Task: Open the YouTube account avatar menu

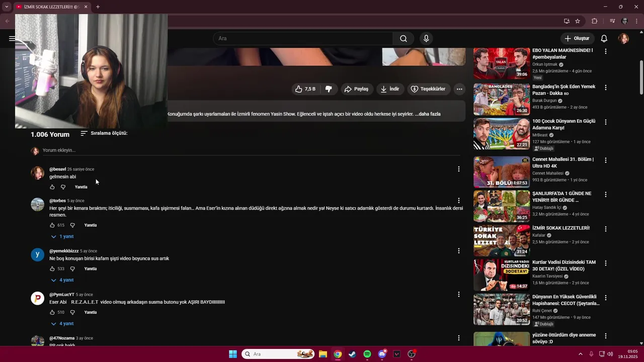Action: coord(623,39)
